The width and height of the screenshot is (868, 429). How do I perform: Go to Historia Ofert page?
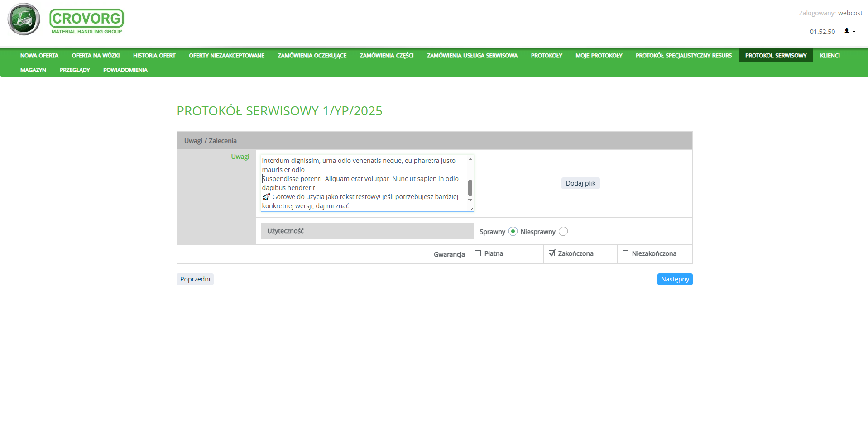[154, 56]
